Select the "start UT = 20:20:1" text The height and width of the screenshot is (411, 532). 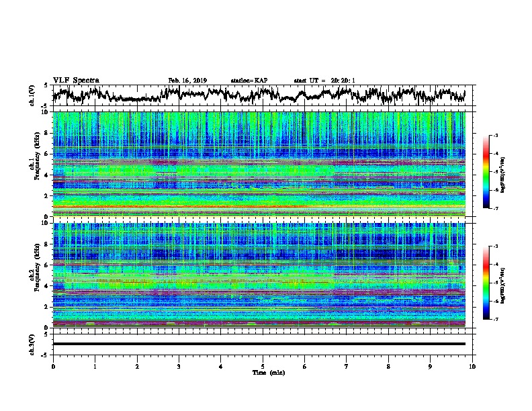[x=324, y=81]
